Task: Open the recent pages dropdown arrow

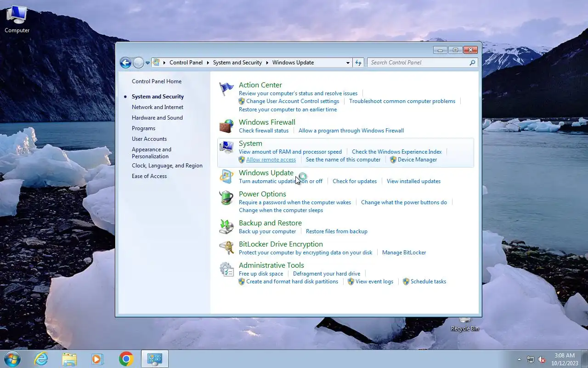Action: 147,63
